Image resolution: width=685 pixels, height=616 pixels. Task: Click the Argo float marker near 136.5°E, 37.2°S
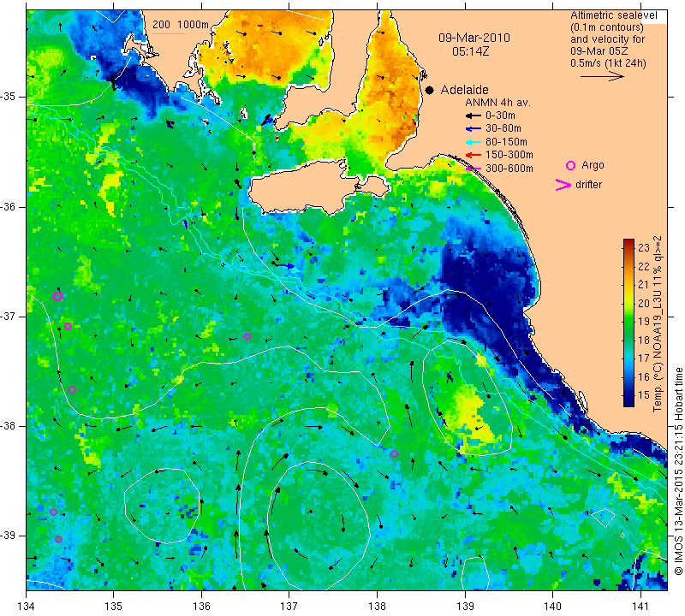click(247, 336)
